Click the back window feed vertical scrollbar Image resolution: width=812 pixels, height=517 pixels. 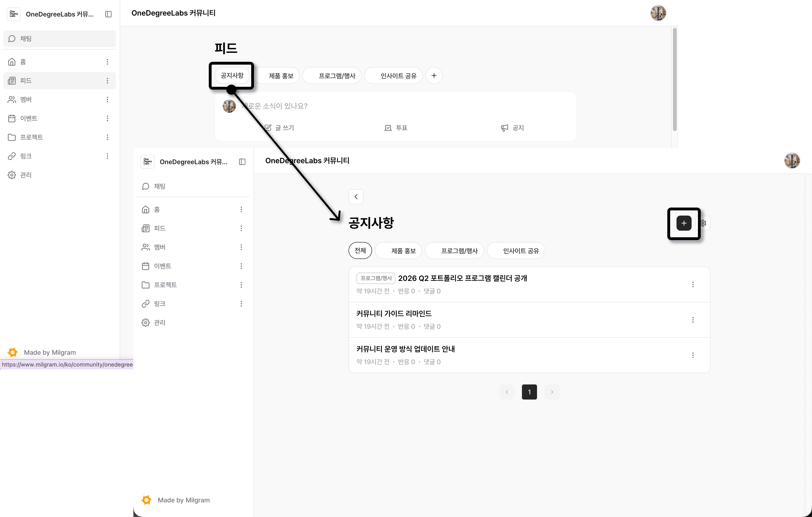(675, 80)
